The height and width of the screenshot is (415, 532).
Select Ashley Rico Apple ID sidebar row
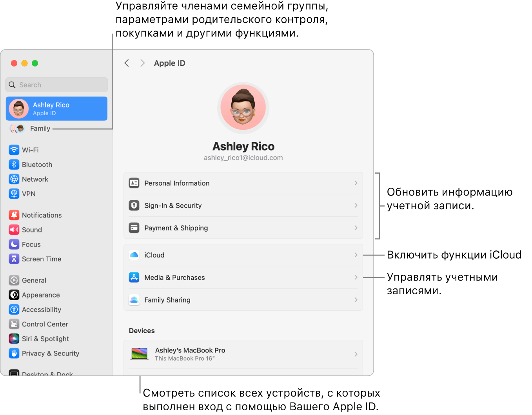point(56,109)
